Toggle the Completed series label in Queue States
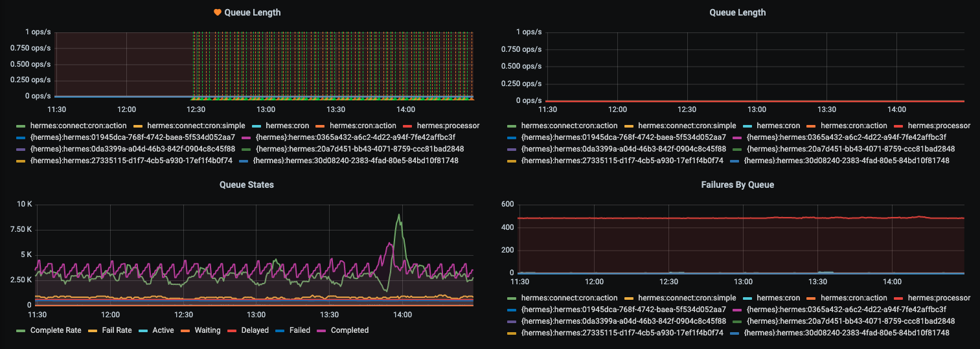 pos(350,330)
